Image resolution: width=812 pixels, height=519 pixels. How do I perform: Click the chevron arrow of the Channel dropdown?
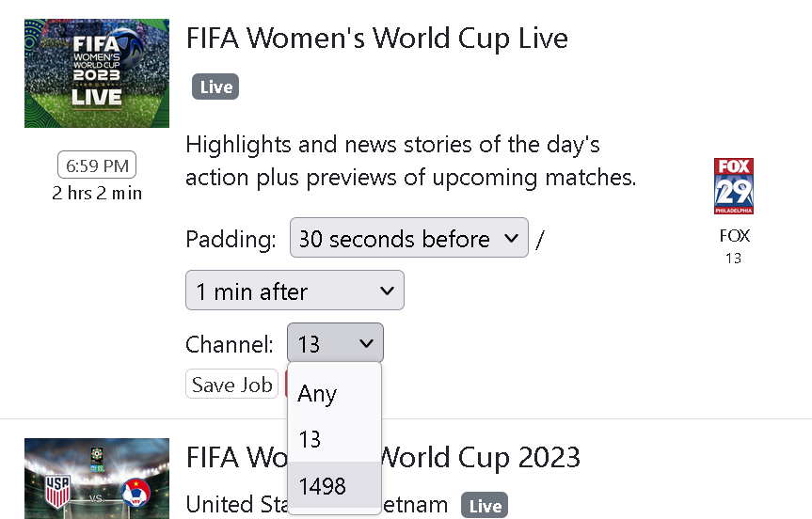366,343
